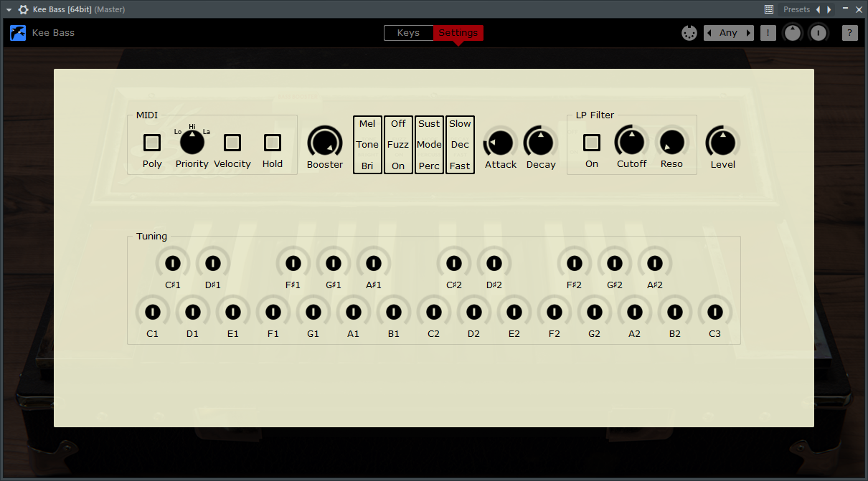Turn on the LP Filter On checkbox
868x481 pixels.
592,143
